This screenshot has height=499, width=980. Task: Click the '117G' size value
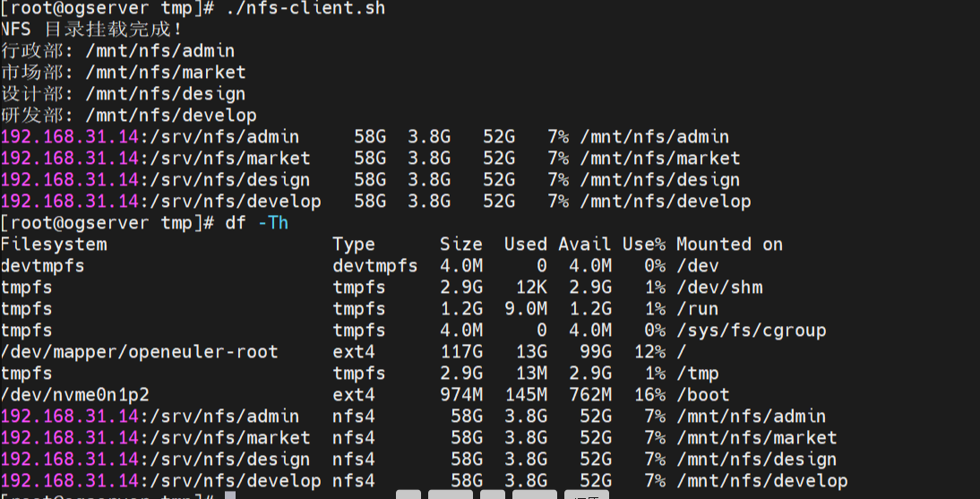point(461,351)
